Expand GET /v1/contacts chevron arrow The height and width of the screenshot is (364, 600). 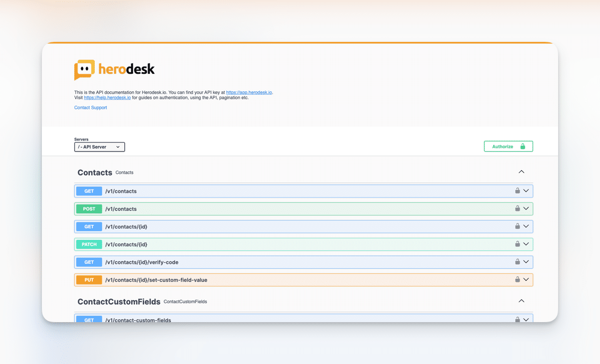point(526,191)
